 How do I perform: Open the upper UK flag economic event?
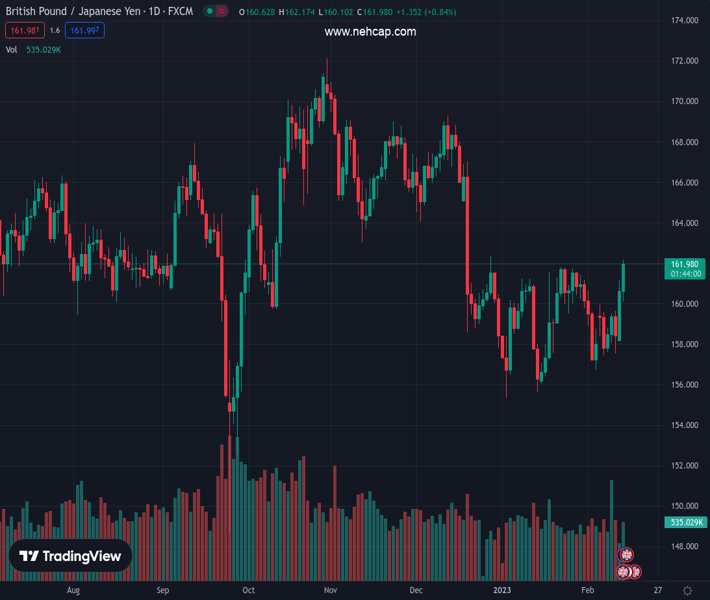pyautogui.click(x=627, y=555)
